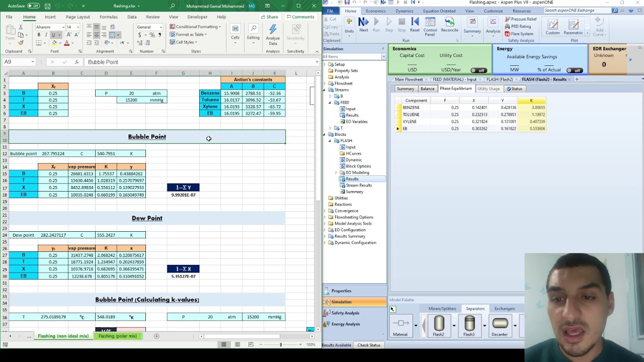Click Pressure Relief in Safety Analysis
This screenshot has height=362, width=644.
pos(520,19)
